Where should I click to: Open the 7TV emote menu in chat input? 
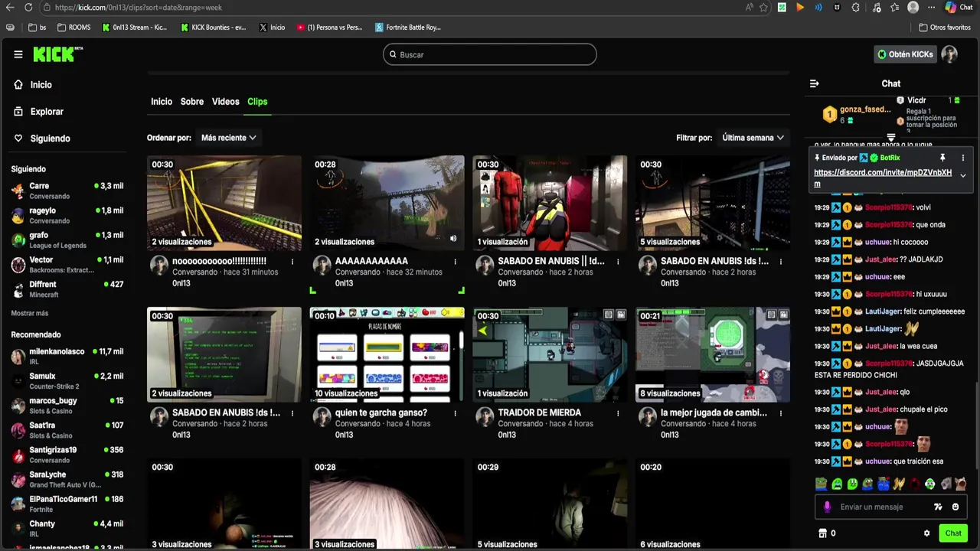[x=938, y=507]
